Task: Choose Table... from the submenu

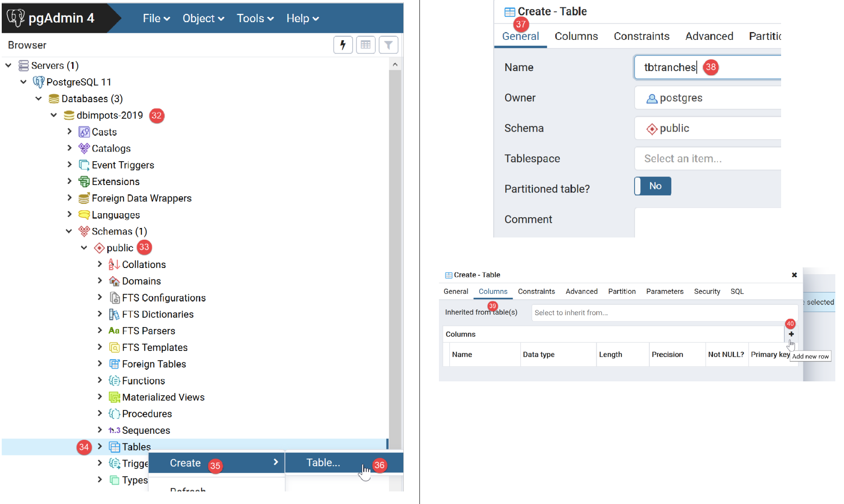Action: click(323, 462)
